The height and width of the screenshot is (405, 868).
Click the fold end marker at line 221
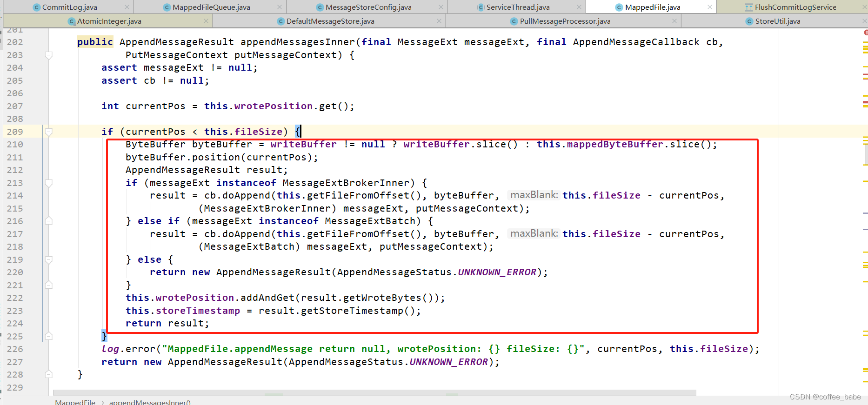(49, 285)
